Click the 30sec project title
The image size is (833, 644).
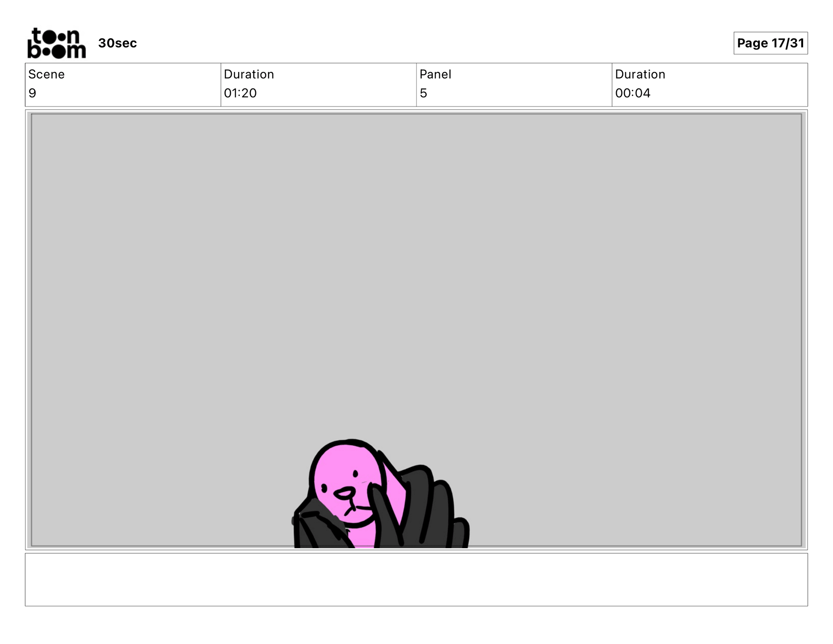coord(117,43)
